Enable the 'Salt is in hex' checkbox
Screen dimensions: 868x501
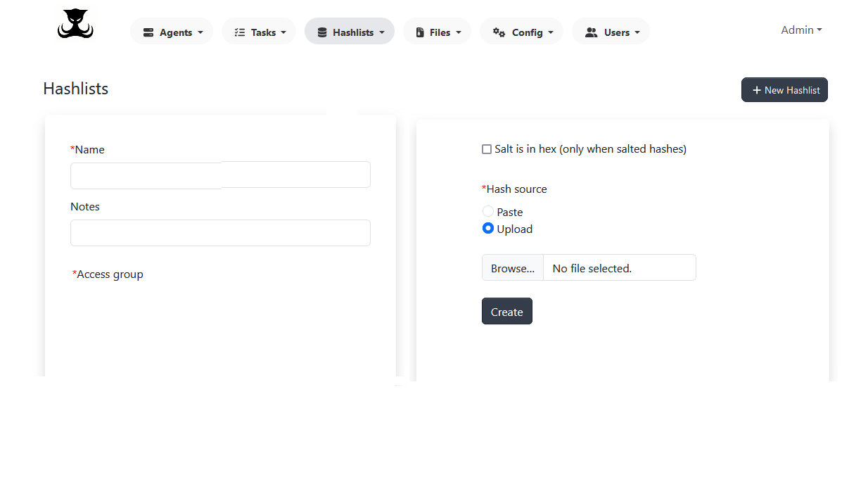pos(486,148)
